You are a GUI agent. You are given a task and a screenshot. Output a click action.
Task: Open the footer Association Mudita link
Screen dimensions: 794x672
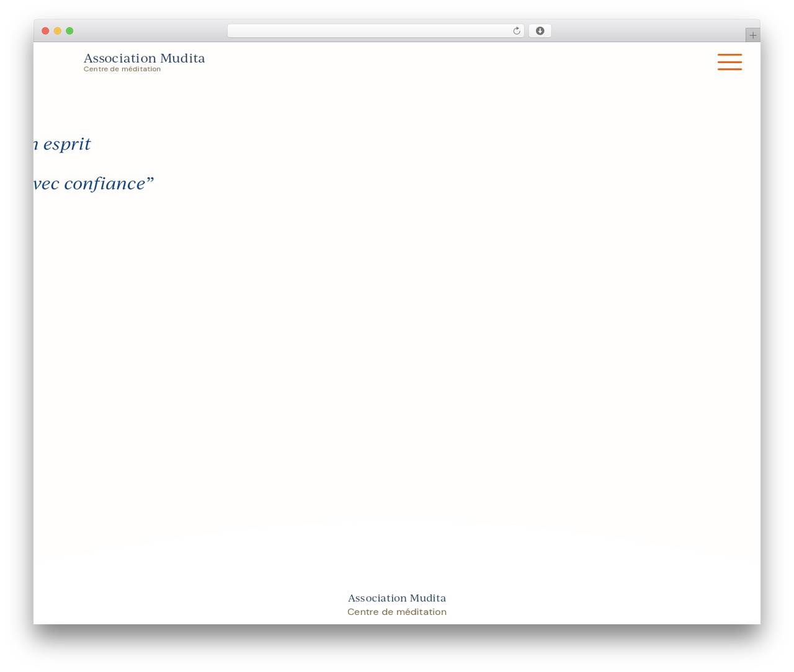pyautogui.click(x=397, y=598)
